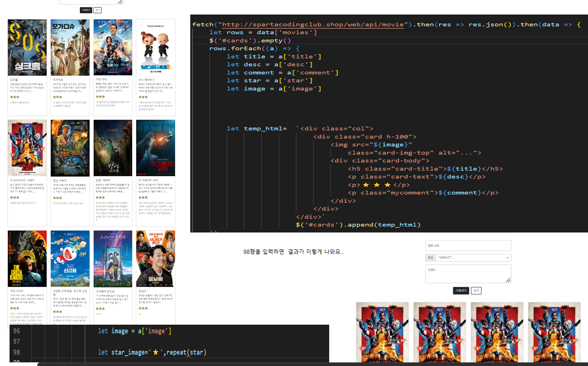The width and height of the screenshot is (588, 366).
Task: Click the star rating on the 모가디슈 card
Action: pyautogui.click(x=57, y=97)
